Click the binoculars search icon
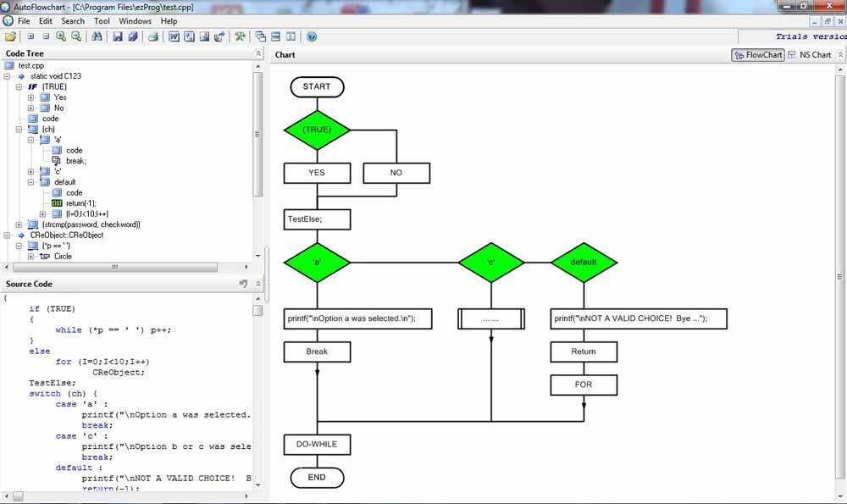The width and height of the screenshot is (847, 504). (98, 36)
